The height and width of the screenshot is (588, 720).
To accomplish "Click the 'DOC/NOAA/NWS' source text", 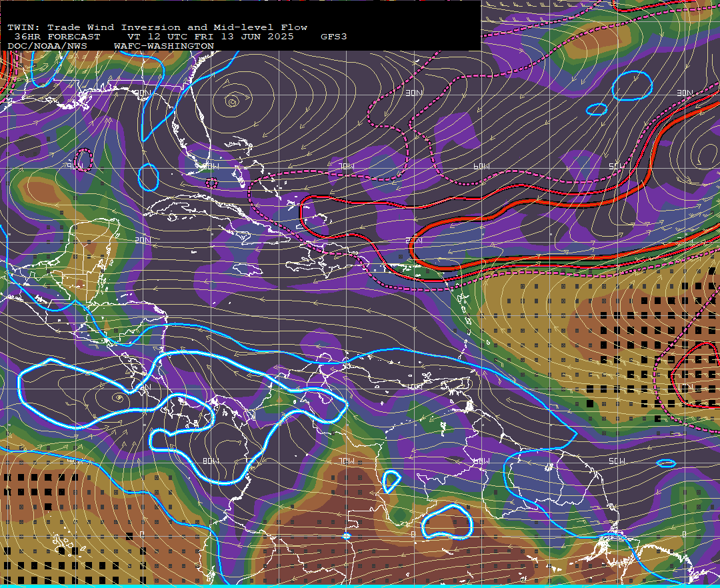I will 47,47.
